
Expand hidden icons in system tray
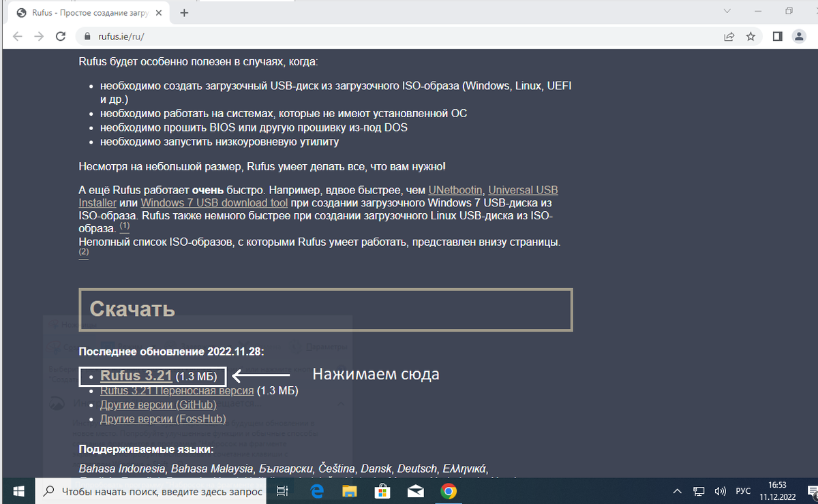(x=677, y=490)
